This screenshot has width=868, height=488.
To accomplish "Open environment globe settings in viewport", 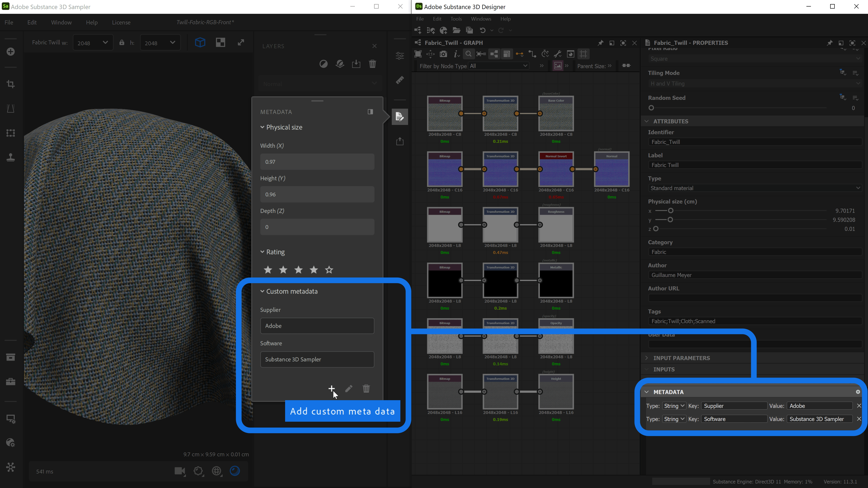I will (216, 471).
